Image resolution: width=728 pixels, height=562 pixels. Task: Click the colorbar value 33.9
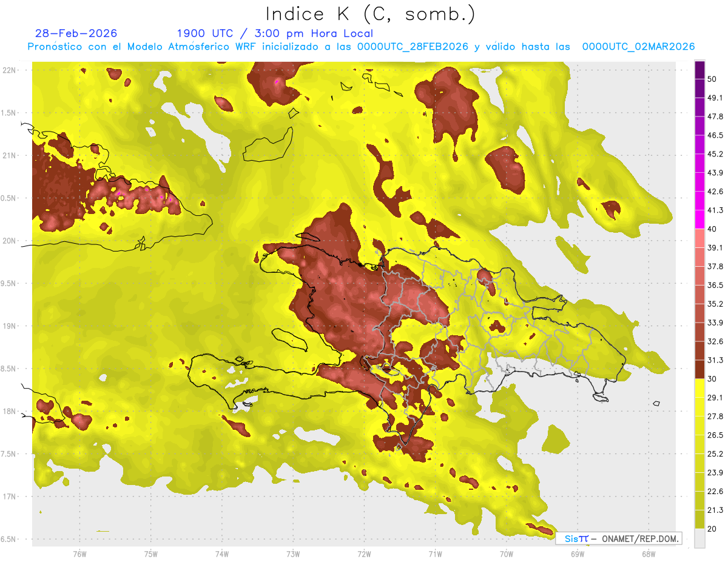coord(716,323)
